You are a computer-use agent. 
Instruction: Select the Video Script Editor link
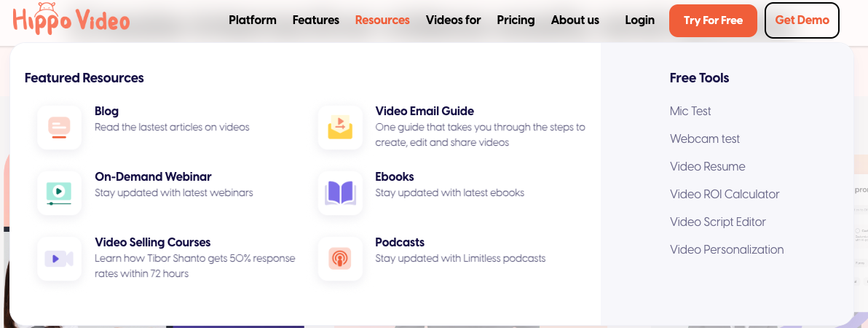[718, 222]
